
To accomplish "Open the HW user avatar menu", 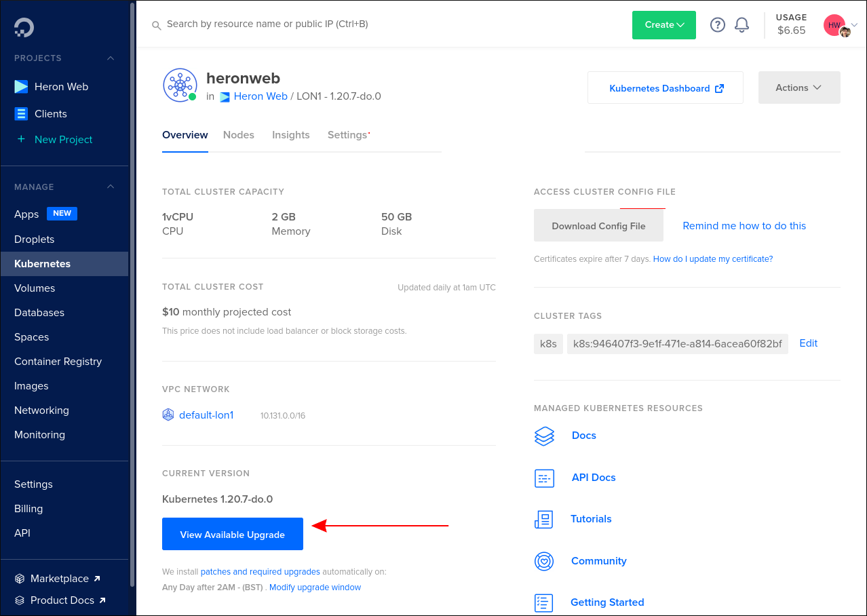I will pyautogui.click(x=834, y=25).
